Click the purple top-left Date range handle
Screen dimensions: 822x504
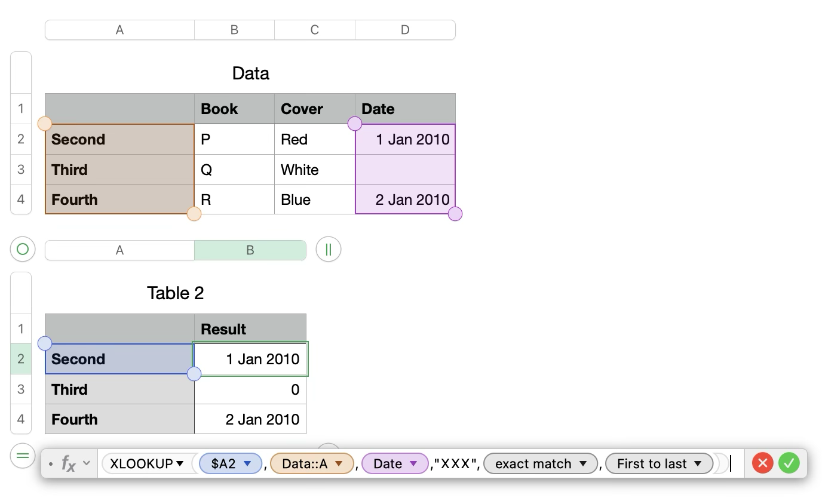tap(355, 124)
